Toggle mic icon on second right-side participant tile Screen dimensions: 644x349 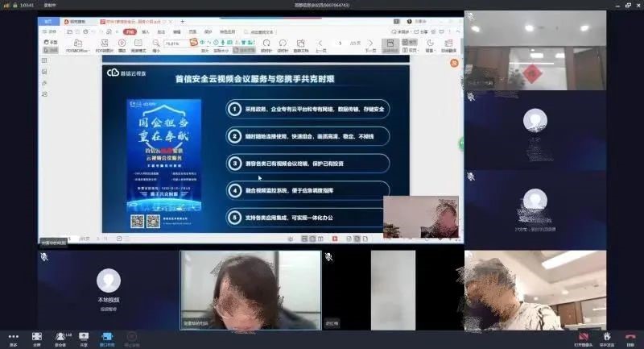coord(471,97)
